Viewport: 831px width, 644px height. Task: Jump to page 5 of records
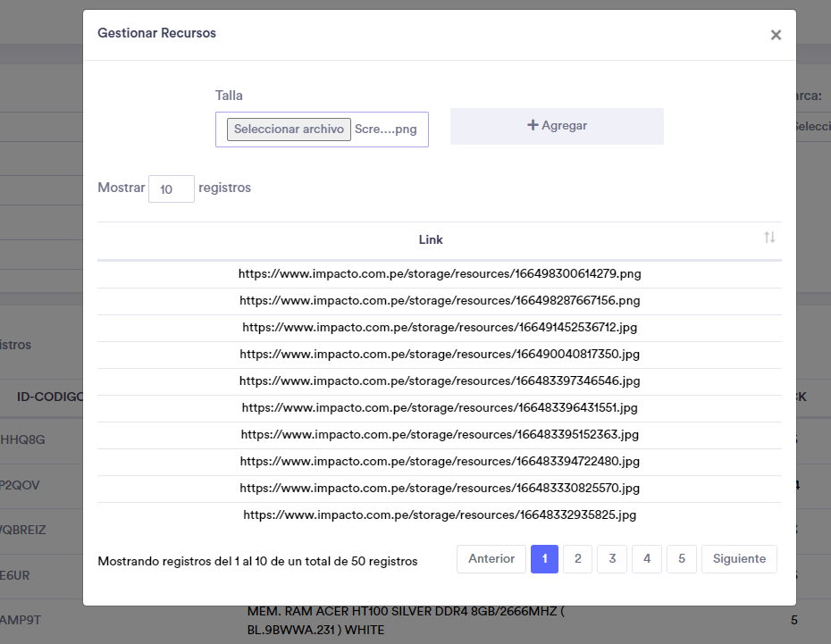pyautogui.click(x=681, y=559)
